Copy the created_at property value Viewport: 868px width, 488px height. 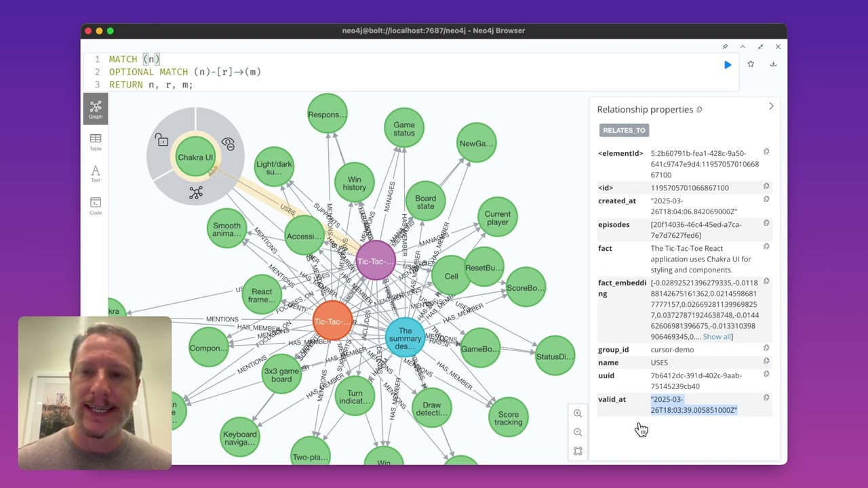pos(766,199)
